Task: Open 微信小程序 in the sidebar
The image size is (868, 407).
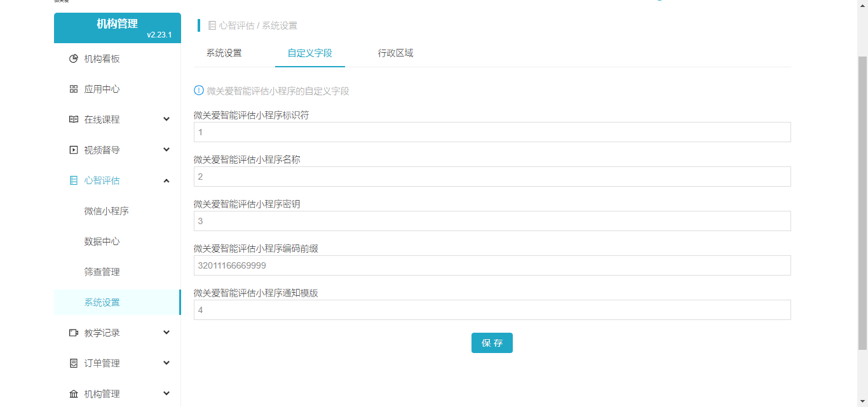Action: click(x=107, y=211)
